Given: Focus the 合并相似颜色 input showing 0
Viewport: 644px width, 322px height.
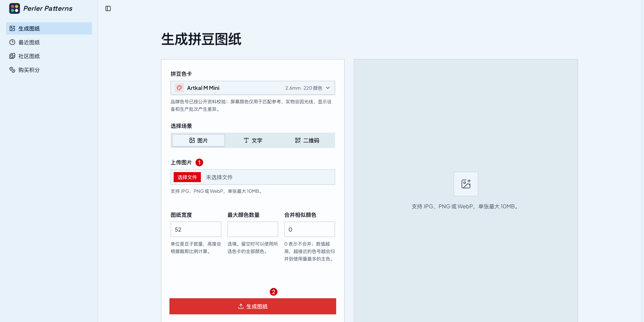Looking at the screenshot, I should point(310,229).
